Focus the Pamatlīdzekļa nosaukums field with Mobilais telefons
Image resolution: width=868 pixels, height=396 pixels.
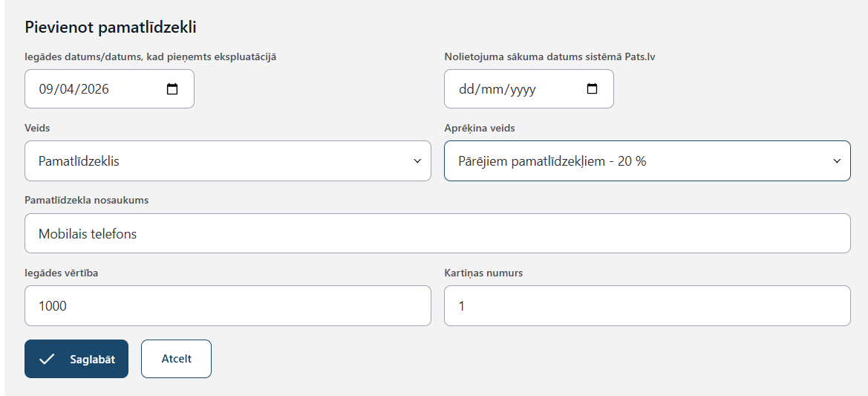pyautogui.click(x=437, y=233)
